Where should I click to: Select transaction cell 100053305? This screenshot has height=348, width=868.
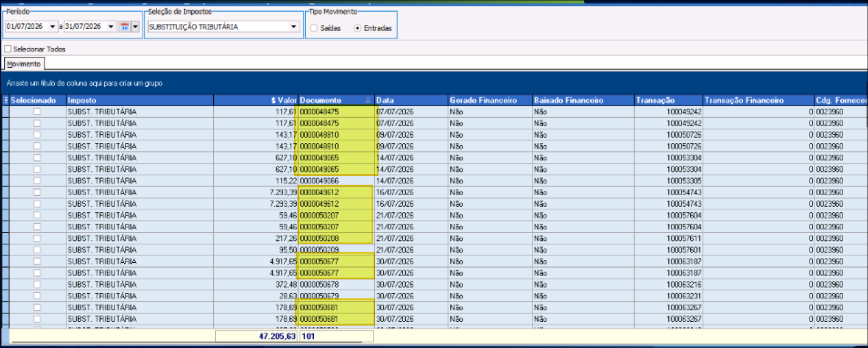point(668,181)
